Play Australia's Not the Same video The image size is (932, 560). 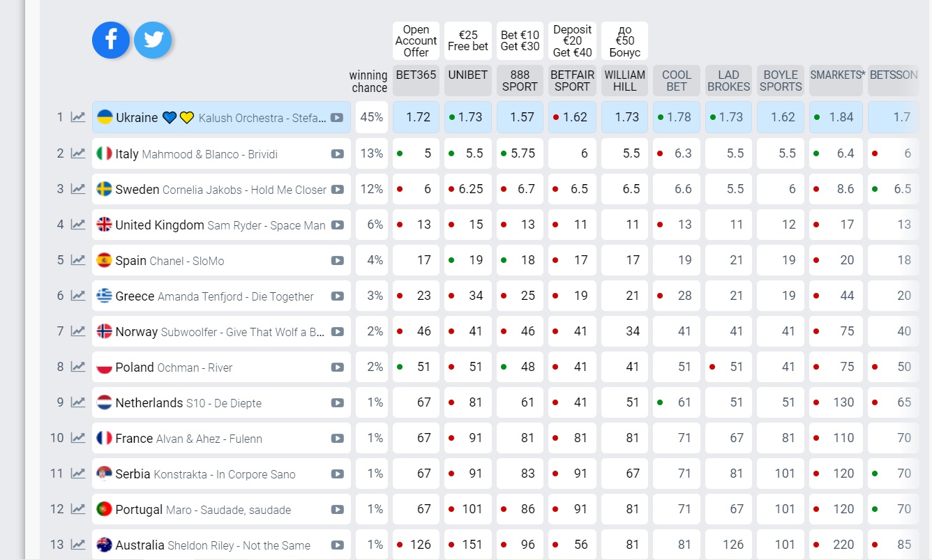(338, 545)
